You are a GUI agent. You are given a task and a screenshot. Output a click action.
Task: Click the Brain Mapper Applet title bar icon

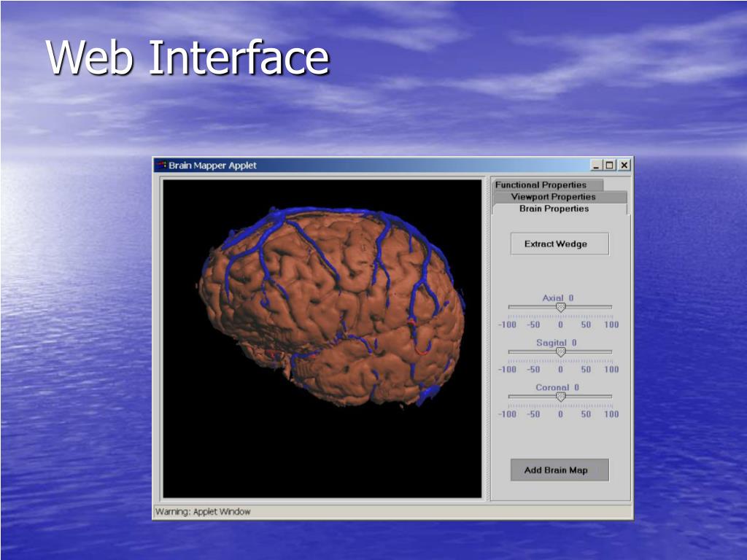click(161, 166)
